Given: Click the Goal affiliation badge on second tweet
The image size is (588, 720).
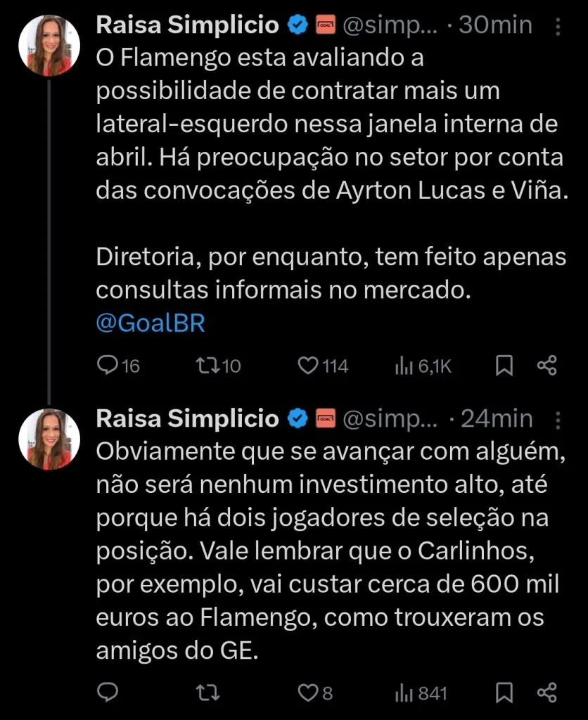Looking at the screenshot, I should click(x=326, y=419).
